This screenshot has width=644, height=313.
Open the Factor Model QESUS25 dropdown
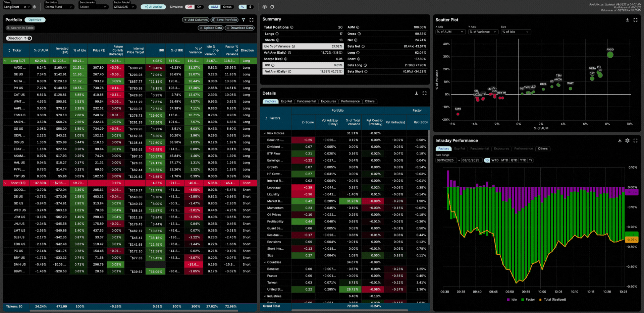[124, 7]
